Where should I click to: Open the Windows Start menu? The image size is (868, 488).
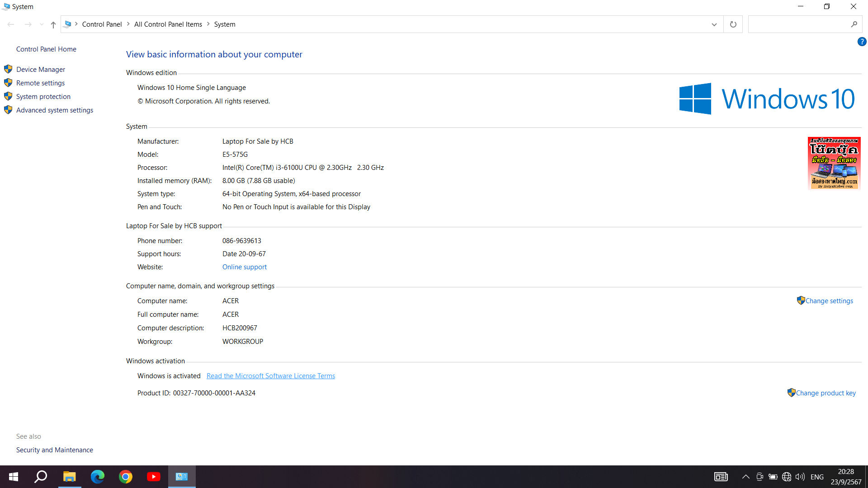[14, 477]
